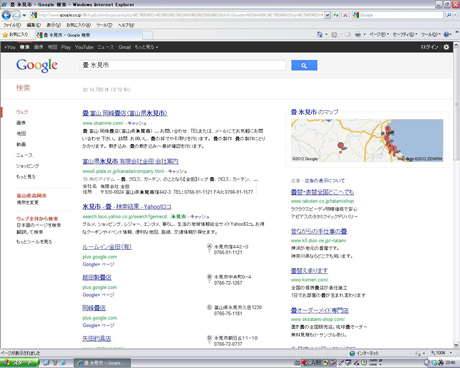Click map pin C next to 富山県氷見市久目1230

210,308
